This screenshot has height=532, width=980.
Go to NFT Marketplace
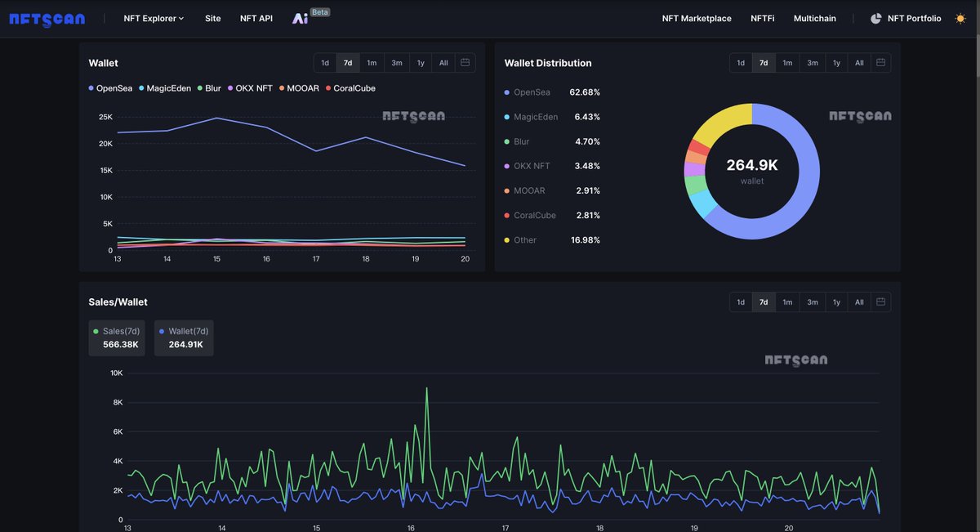click(x=697, y=18)
